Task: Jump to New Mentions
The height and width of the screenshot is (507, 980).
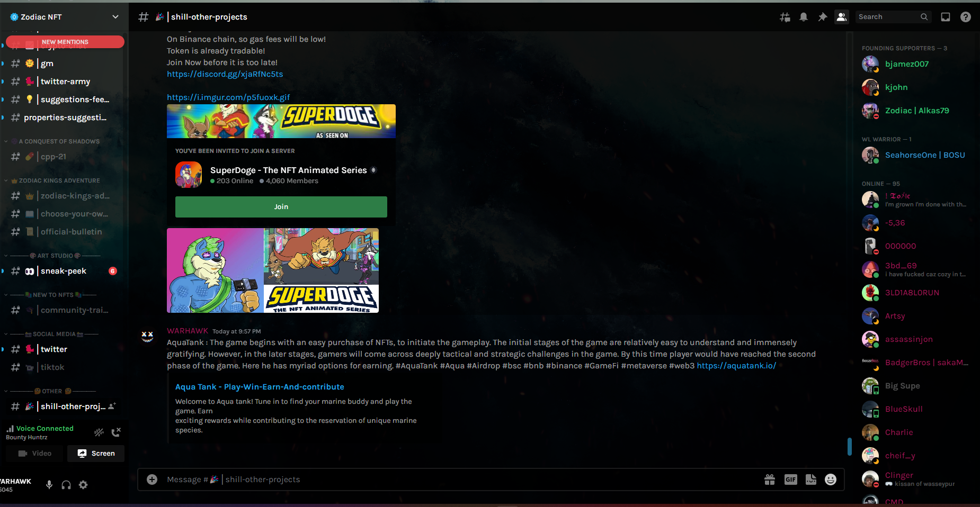Action: (x=65, y=42)
